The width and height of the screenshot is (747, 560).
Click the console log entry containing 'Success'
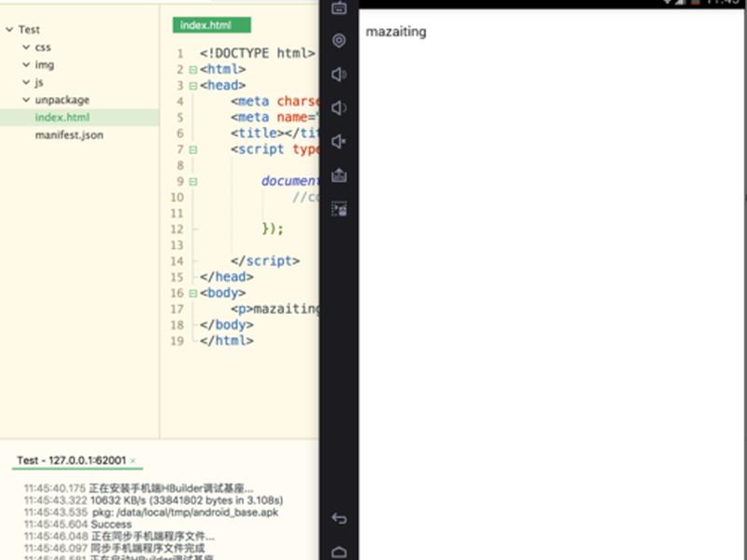[x=78, y=525]
